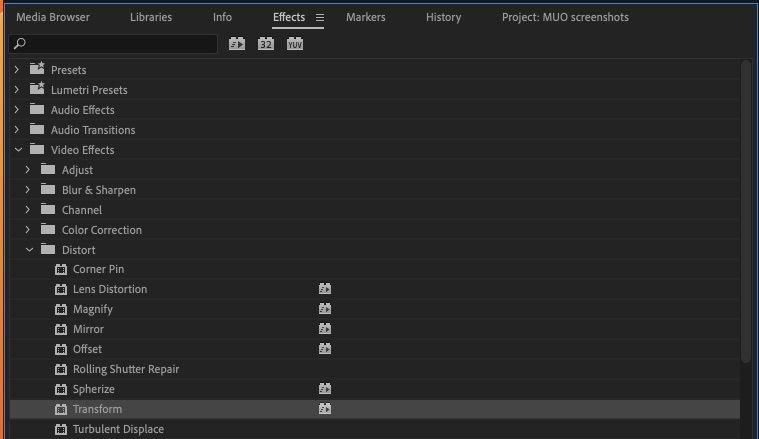Screen dimensions: 759x439
Task: Open the Effects panel hamburger menu
Action: pos(320,17)
